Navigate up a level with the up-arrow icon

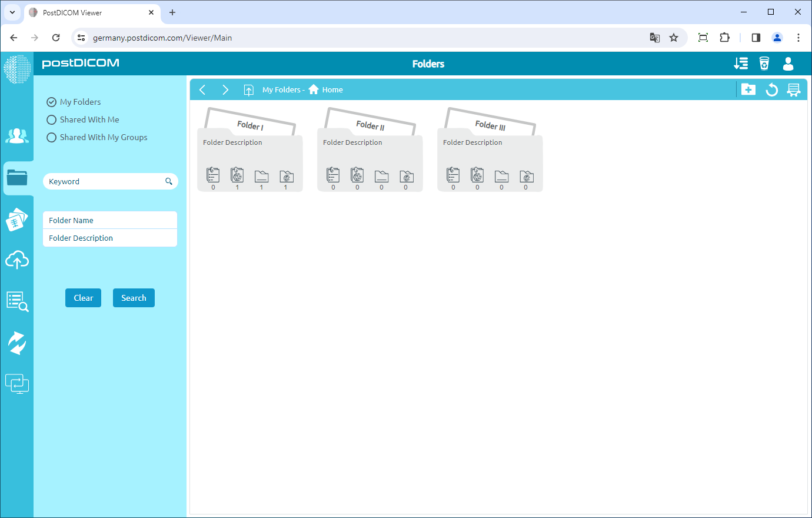pyautogui.click(x=248, y=89)
